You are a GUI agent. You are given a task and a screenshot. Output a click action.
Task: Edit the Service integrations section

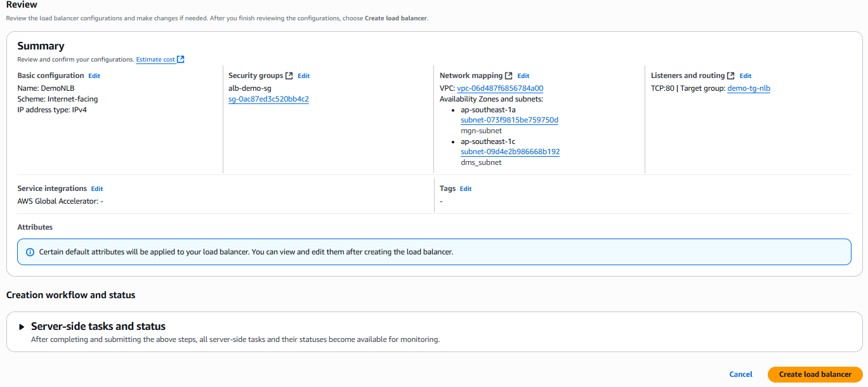click(x=96, y=188)
